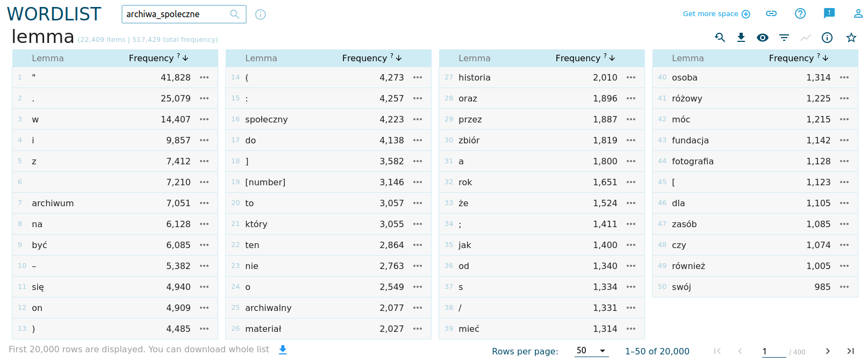Open corpus info icon beside search box
Viewport: 868px width, 363px height.
click(x=261, y=14)
